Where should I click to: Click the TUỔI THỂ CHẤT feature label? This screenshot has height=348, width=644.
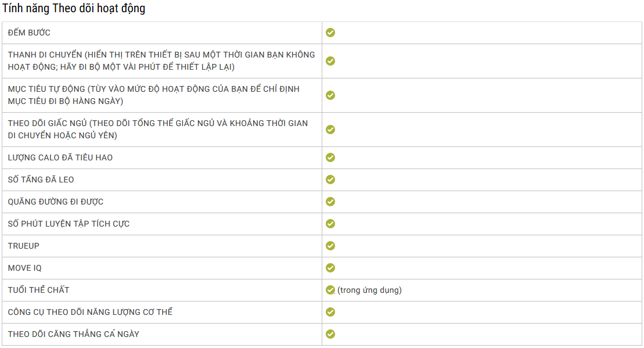38,290
